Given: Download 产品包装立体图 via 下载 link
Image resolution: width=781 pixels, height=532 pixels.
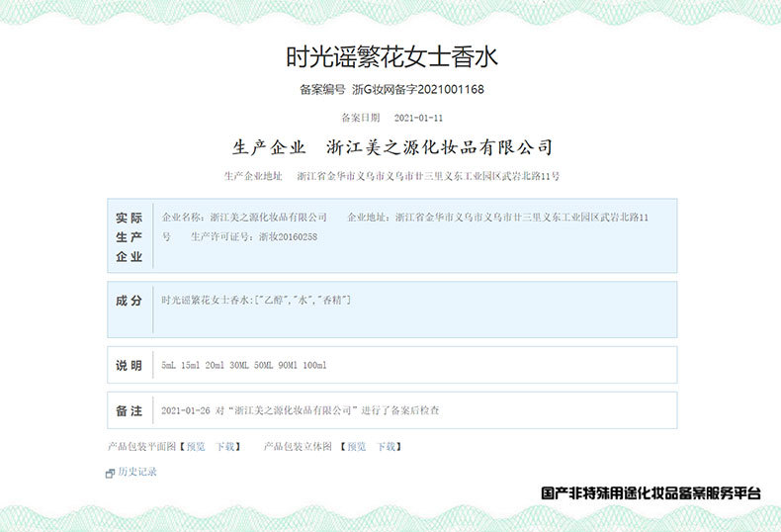Looking at the screenshot, I should tap(386, 447).
